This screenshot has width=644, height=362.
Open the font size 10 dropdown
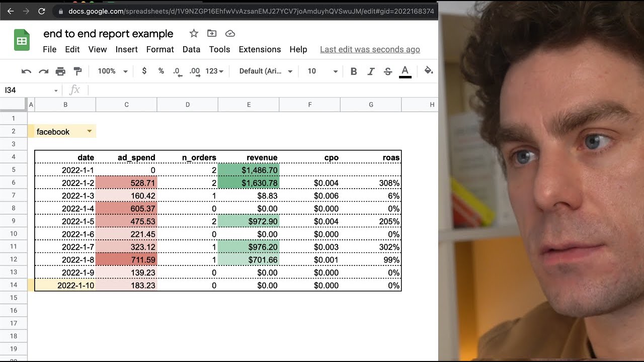323,71
